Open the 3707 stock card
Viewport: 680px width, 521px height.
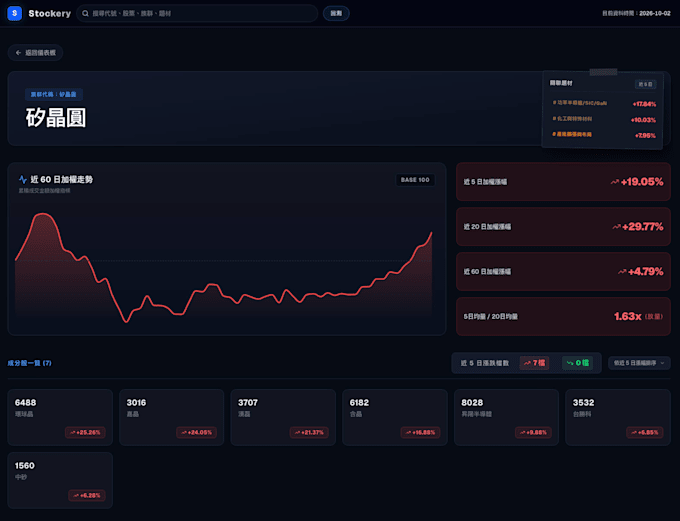[x=283, y=417]
